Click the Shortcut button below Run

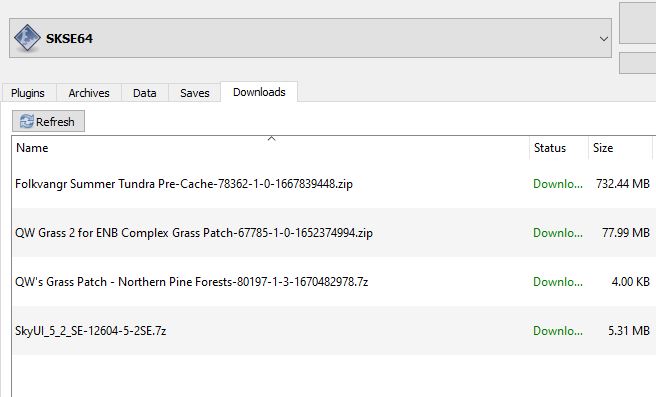pos(638,63)
